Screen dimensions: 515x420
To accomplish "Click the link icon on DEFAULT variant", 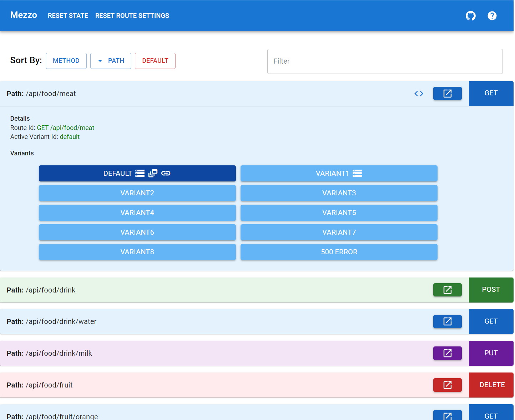I will (x=166, y=173).
